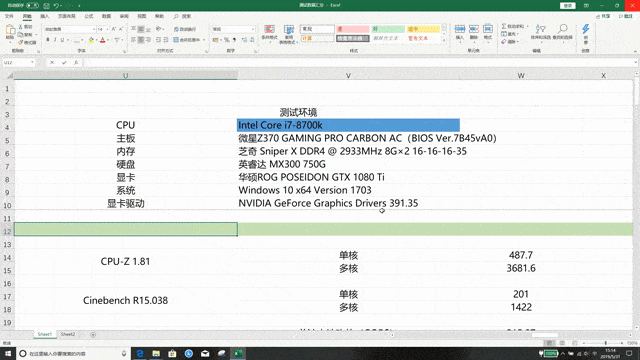Select the green Good cell style
The width and height of the screenshot is (640, 360).
(x=388, y=29)
